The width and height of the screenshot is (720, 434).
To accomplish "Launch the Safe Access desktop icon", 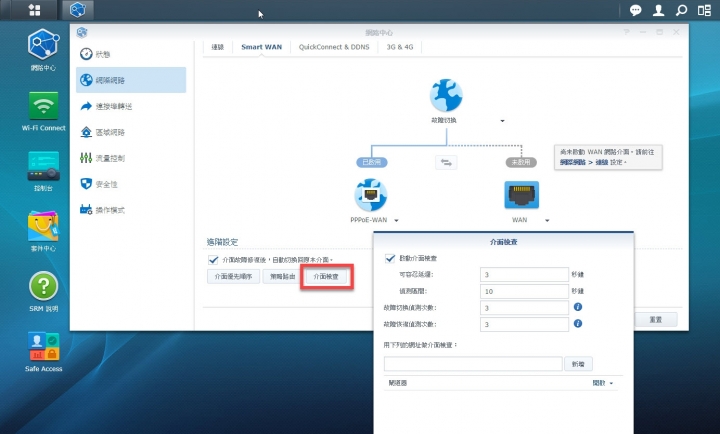I will pos(43,352).
